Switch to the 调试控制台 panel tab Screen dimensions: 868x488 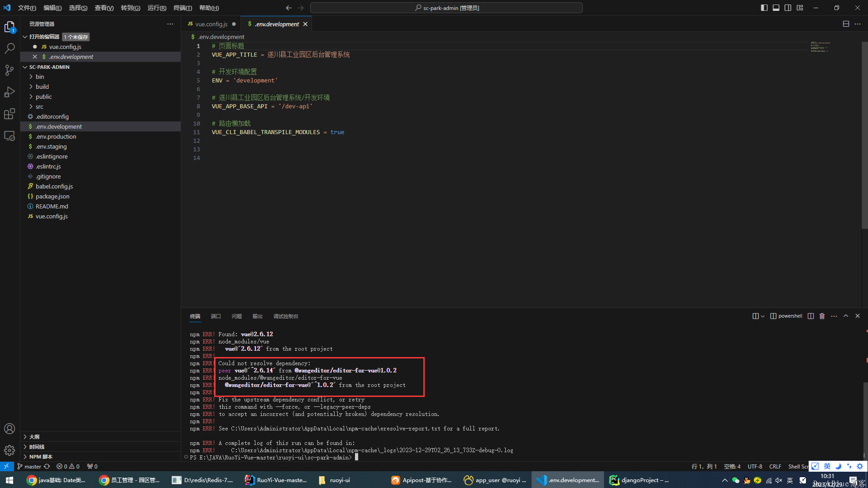point(286,316)
